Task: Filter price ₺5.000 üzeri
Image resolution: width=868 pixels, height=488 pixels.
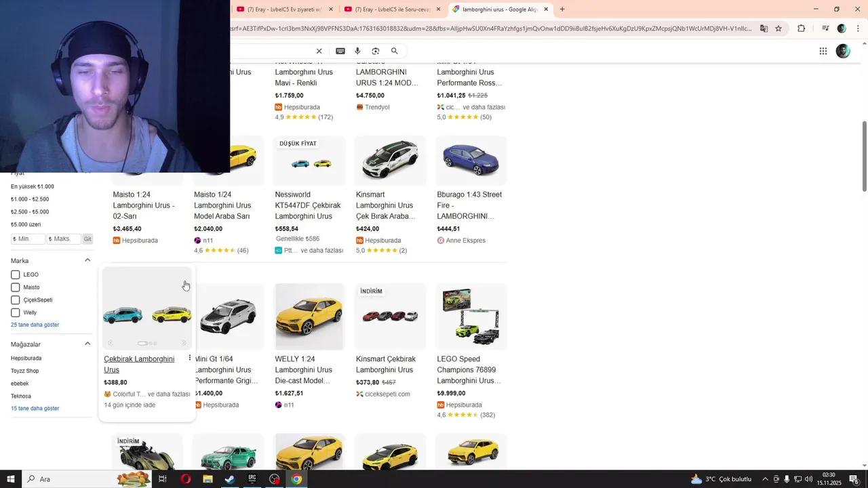Action: pyautogui.click(x=26, y=224)
